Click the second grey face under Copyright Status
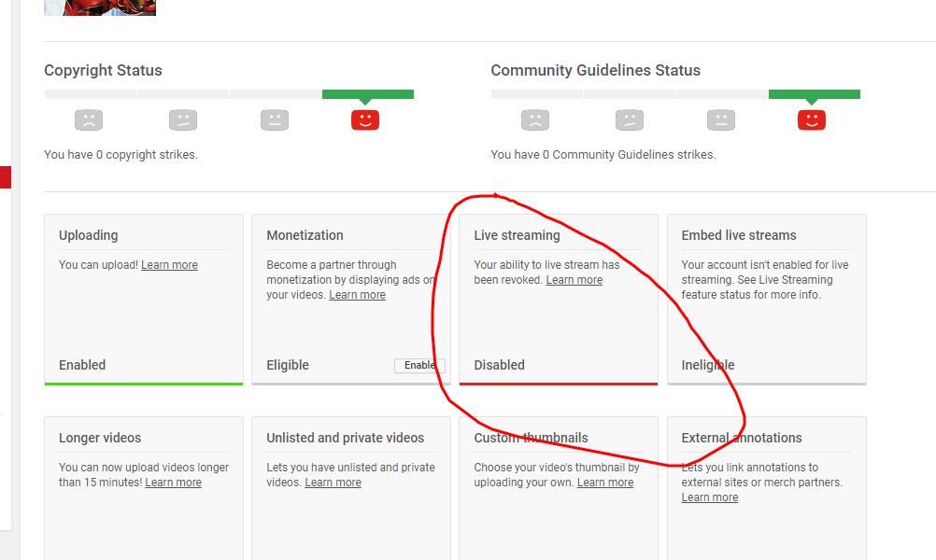Image resolution: width=936 pixels, height=560 pixels. pos(183,119)
